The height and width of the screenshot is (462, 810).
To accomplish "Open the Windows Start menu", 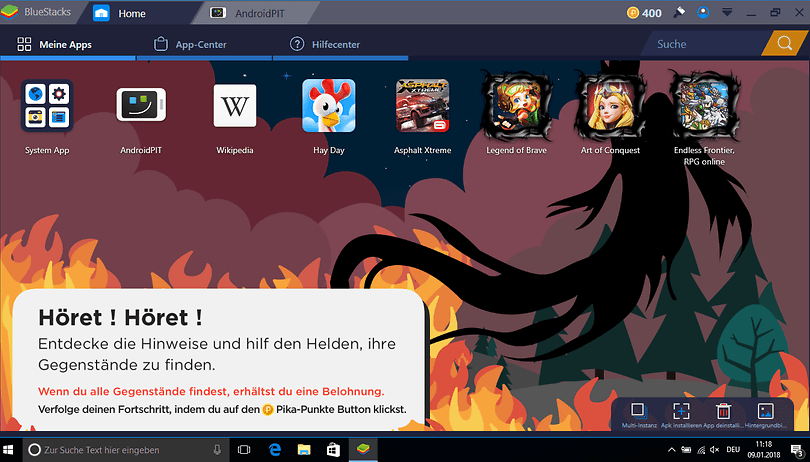I will click(9, 450).
